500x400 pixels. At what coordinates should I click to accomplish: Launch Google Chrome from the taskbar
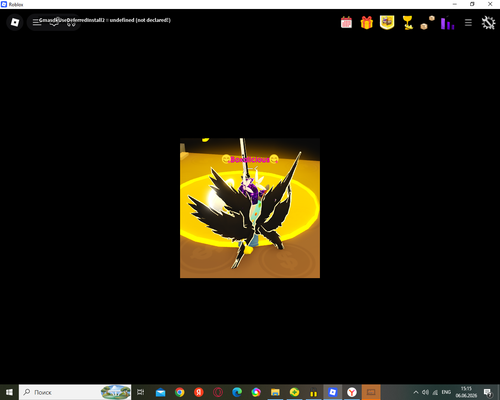[x=180, y=392]
